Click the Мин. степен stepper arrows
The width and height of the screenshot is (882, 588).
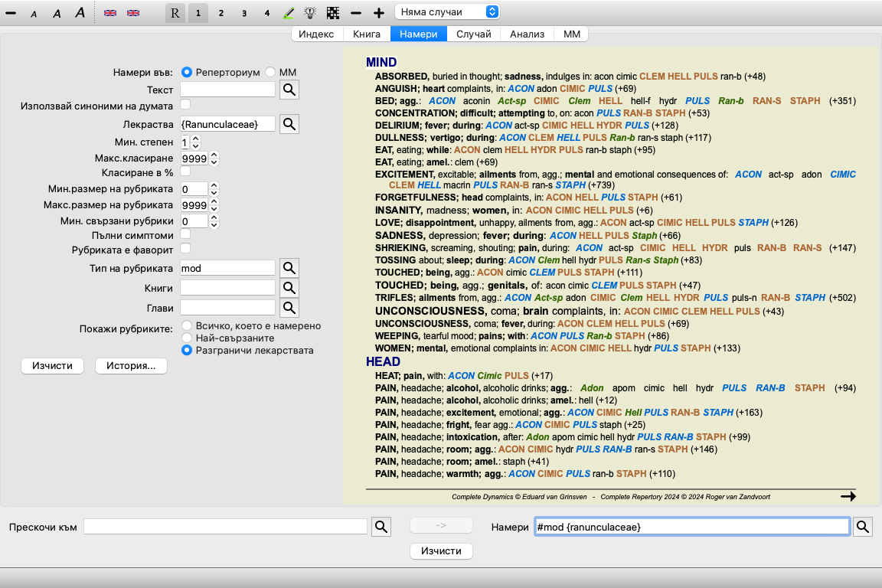(195, 142)
